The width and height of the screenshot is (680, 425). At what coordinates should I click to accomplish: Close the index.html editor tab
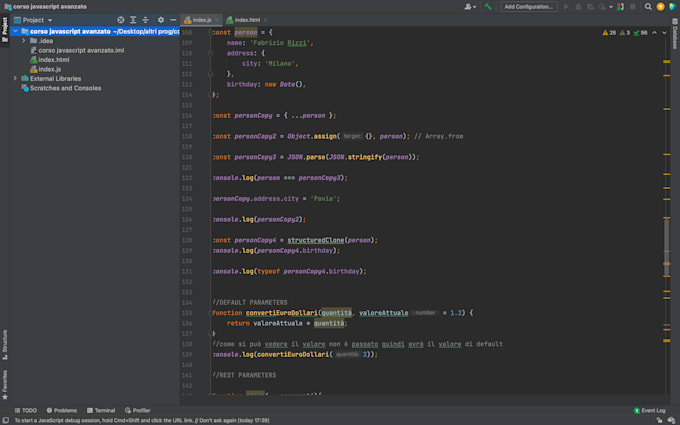265,20
